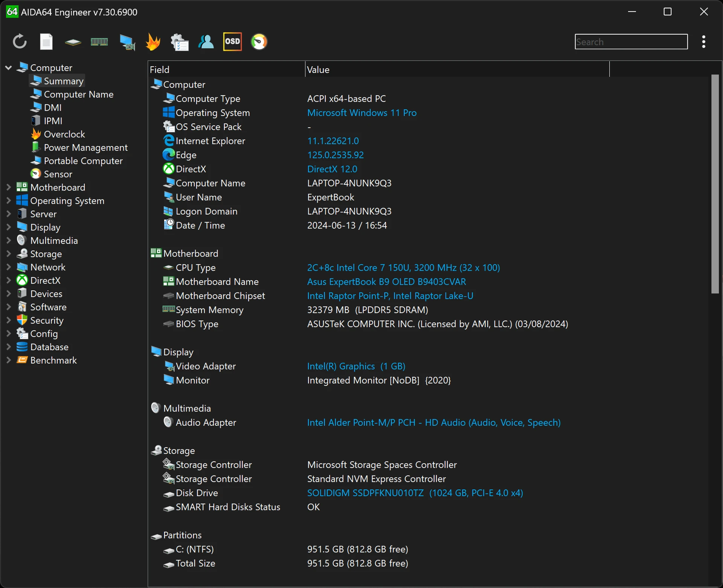Expand the Server tree node
This screenshot has width=723, height=588.
click(x=8, y=214)
